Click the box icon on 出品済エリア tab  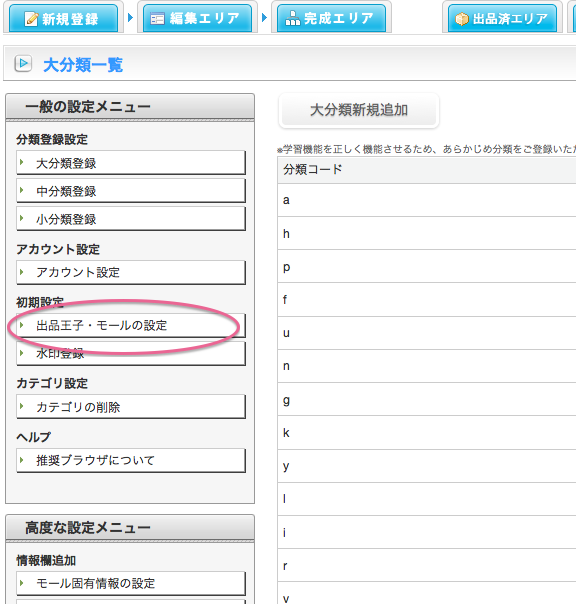coord(462,19)
